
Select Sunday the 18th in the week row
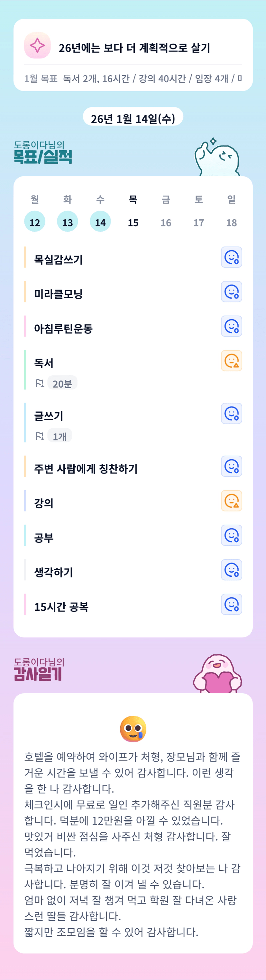(231, 222)
